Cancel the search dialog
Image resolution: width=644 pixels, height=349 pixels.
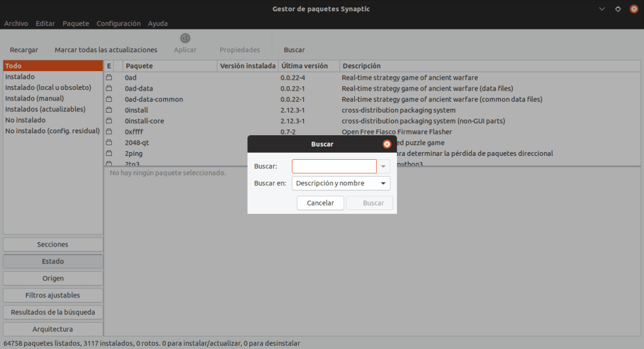pos(320,203)
